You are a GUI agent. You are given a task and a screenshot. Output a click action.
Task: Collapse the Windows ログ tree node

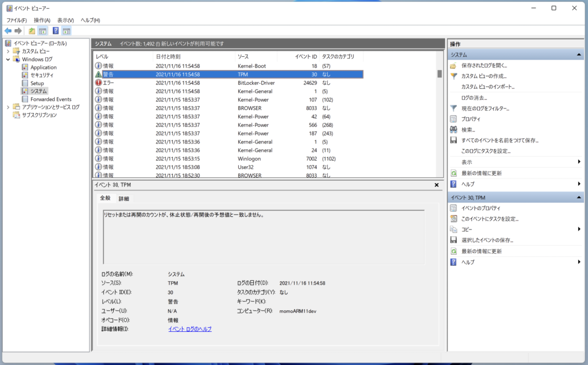8,59
